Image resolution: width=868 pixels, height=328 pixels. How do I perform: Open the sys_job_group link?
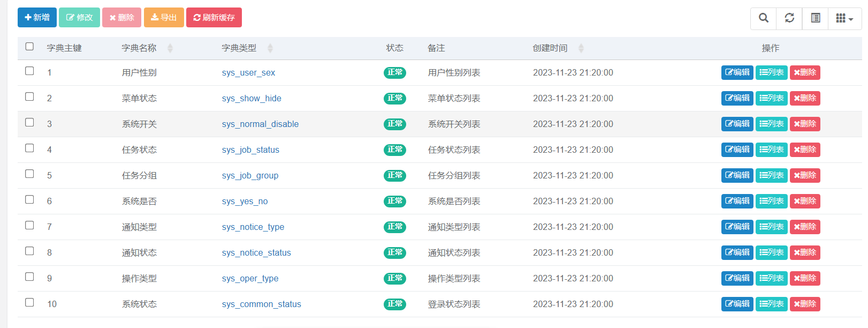click(250, 175)
